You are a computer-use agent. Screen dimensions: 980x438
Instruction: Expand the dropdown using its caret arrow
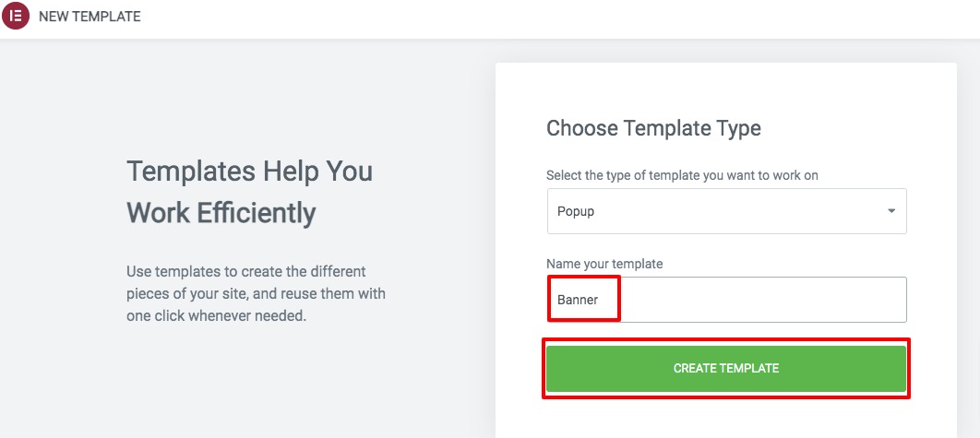coord(891,211)
